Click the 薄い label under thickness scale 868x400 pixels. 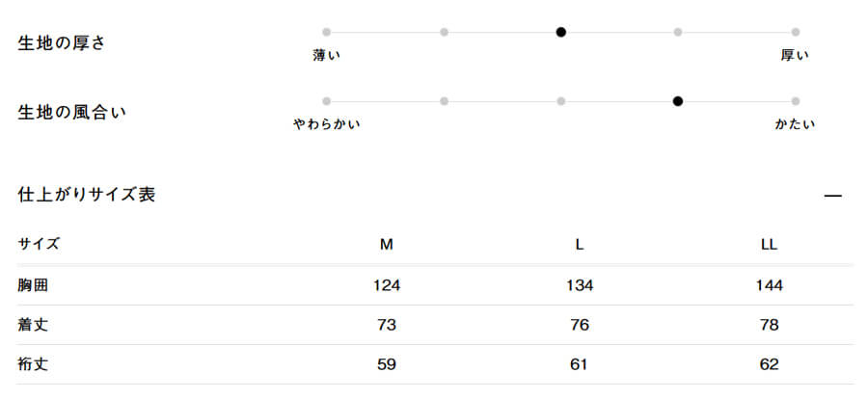pos(327,55)
